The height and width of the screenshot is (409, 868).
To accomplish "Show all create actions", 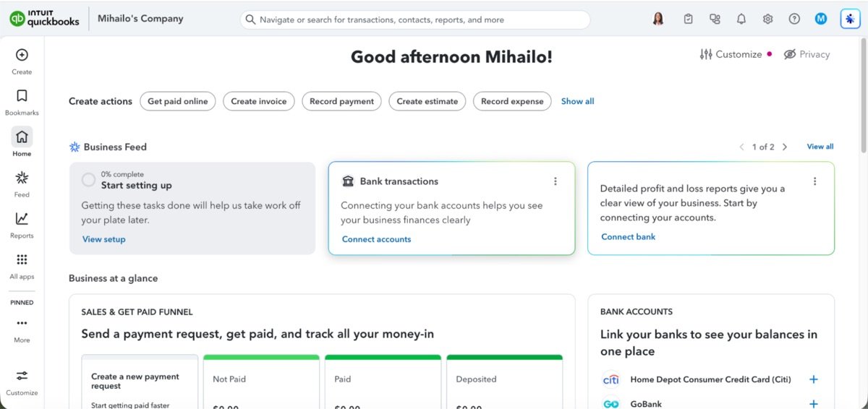I will click(x=577, y=101).
